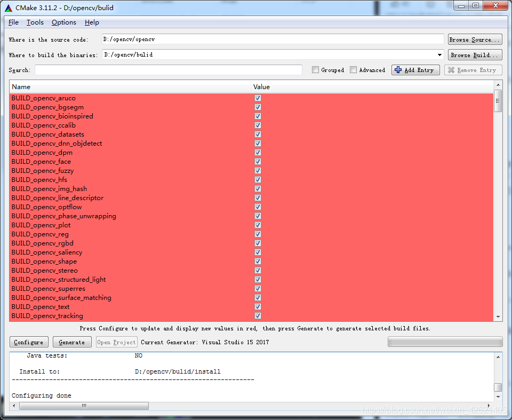This screenshot has width=512, height=420.
Task: Uncheck BUILD_opencv_fuzzy checkbox
Action: coord(258,171)
